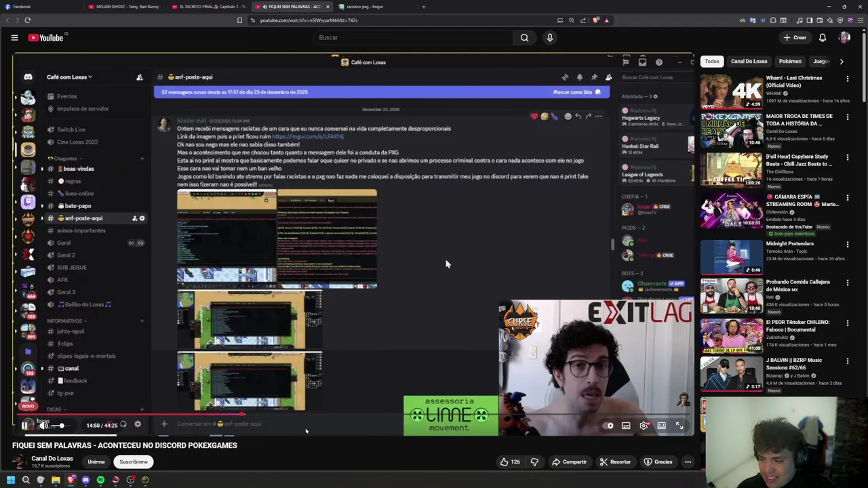Open the YouTube notifications bell

[823, 38]
